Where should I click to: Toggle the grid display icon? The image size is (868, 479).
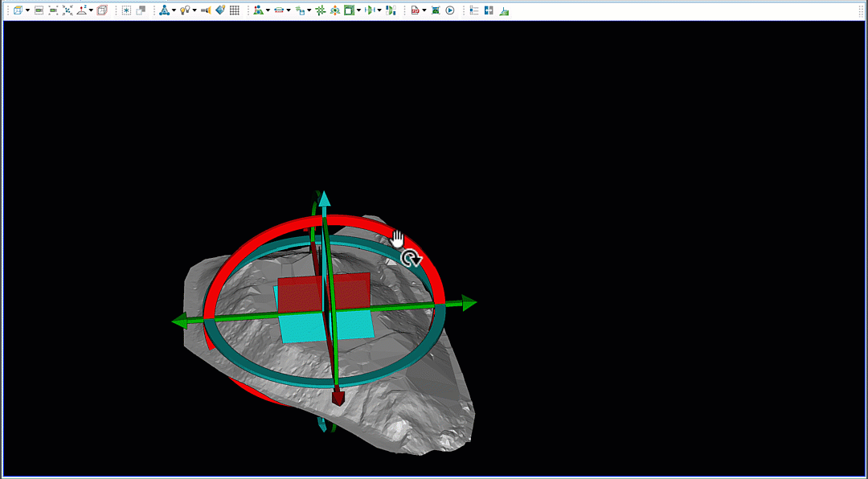(235, 10)
